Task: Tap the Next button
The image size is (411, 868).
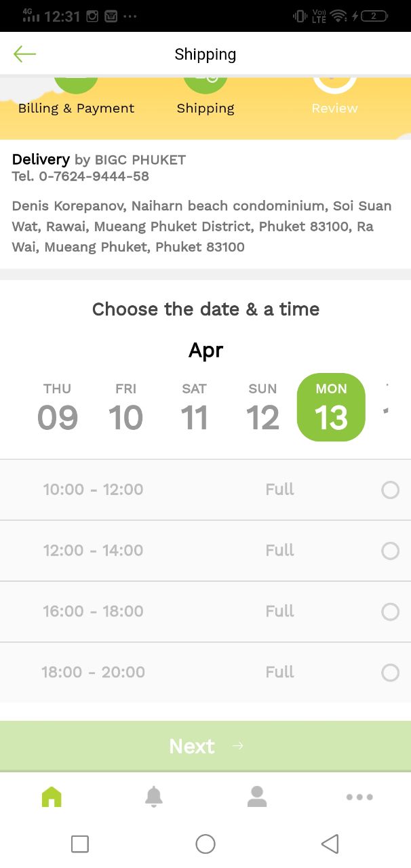Action: click(206, 746)
